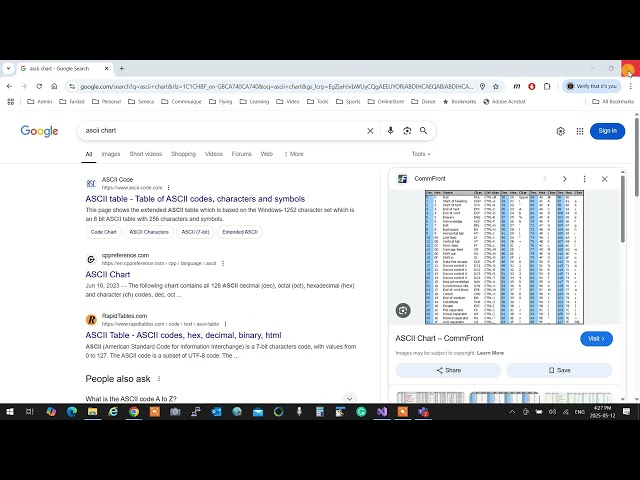Viewport: 640px width, 480px height.
Task: Submit search with the magnifier icon
Action: click(424, 131)
